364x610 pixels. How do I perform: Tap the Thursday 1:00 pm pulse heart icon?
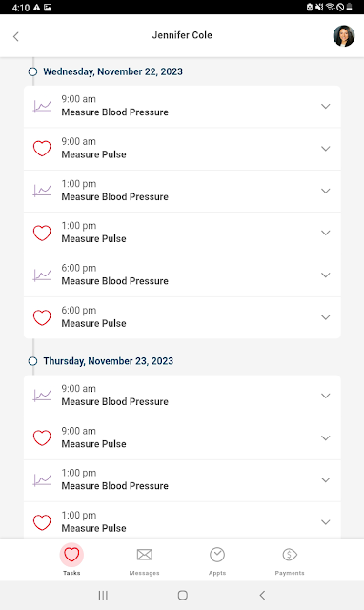[x=42, y=522]
